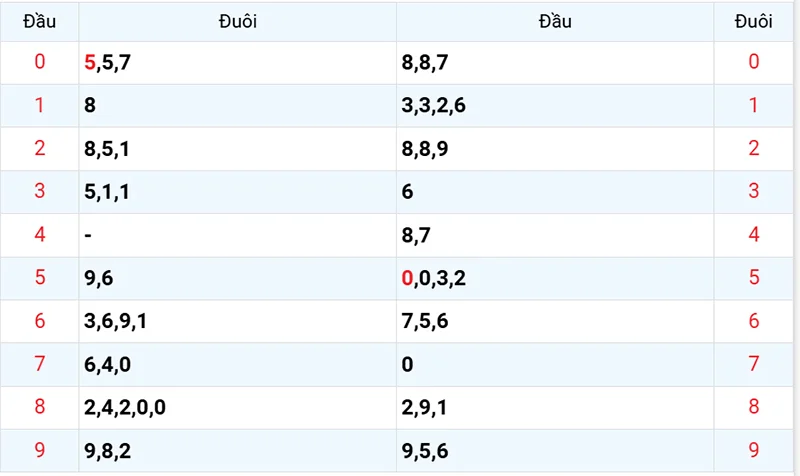The image size is (800, 476).
Task: Click the left Đầu column header
Action: [39, 21]
